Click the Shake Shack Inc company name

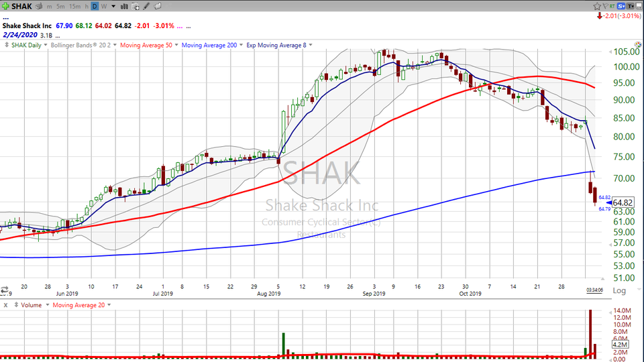(x=27, y=26)
